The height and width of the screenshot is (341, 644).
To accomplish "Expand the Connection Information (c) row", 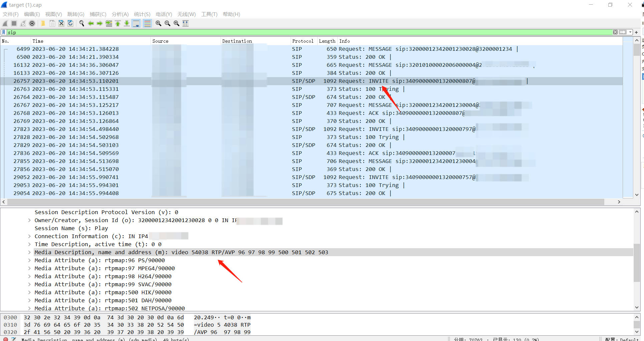I will tap(29, 236).
